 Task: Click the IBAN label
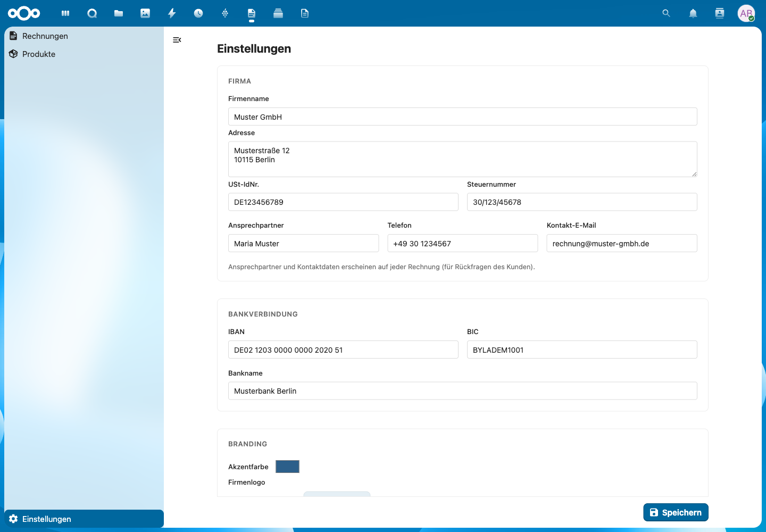(x=236, y=332)
